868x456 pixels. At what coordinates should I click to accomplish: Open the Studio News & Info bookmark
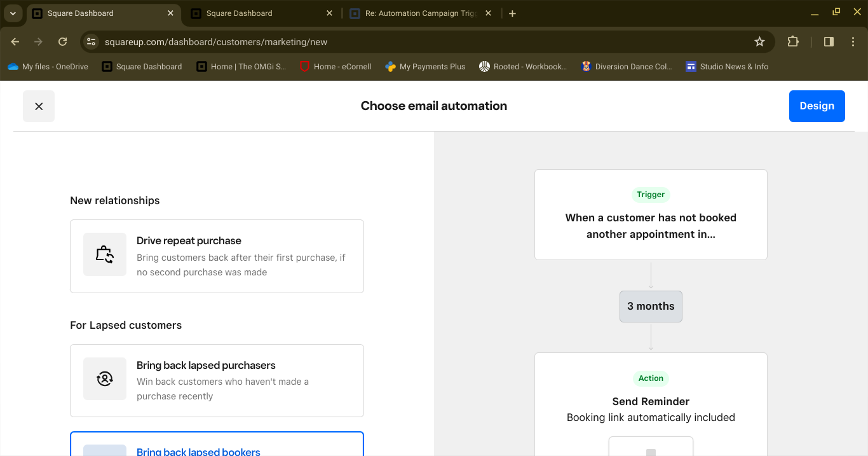click(x=727, y=66)
